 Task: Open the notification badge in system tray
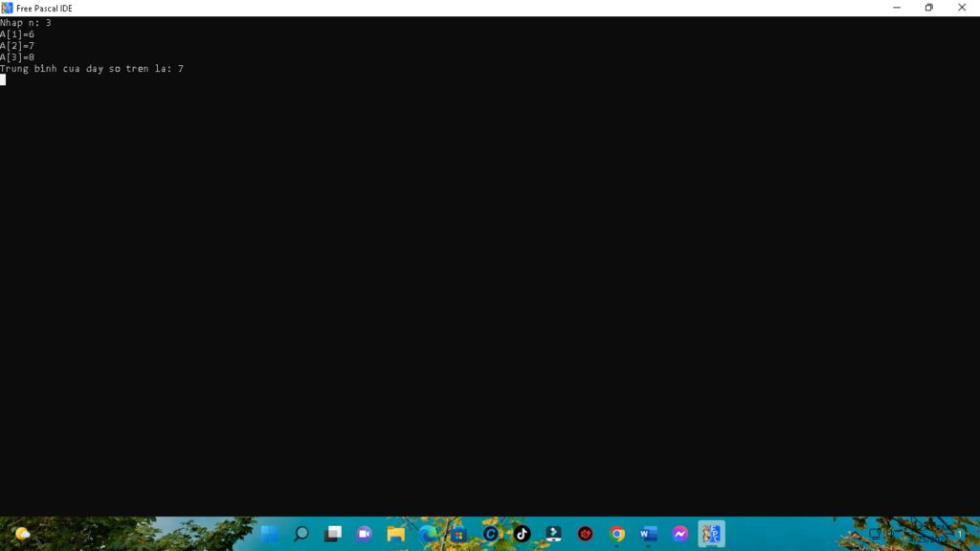click(x=959, y=534)
